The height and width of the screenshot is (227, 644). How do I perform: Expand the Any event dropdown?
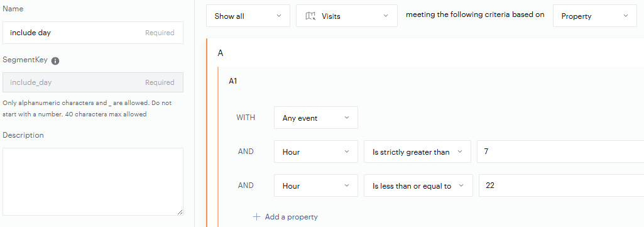point(316,118)
